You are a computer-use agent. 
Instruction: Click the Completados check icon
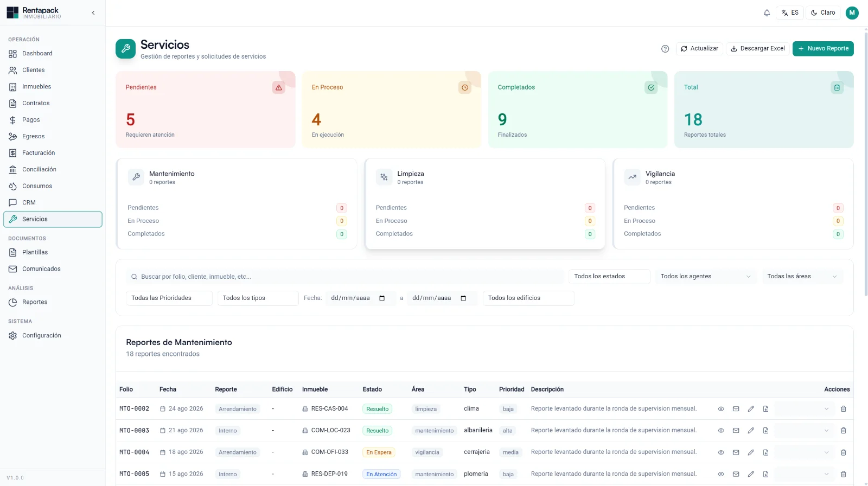point(651,87)
